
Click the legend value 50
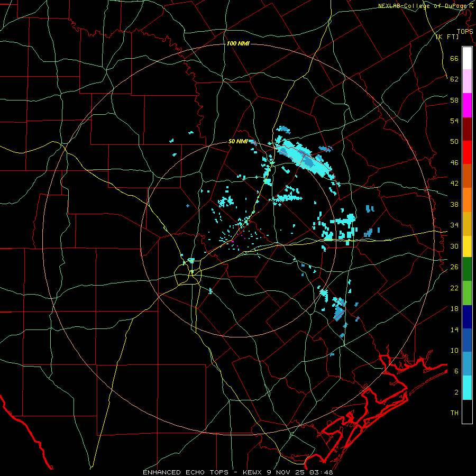(x=454, y=141)
